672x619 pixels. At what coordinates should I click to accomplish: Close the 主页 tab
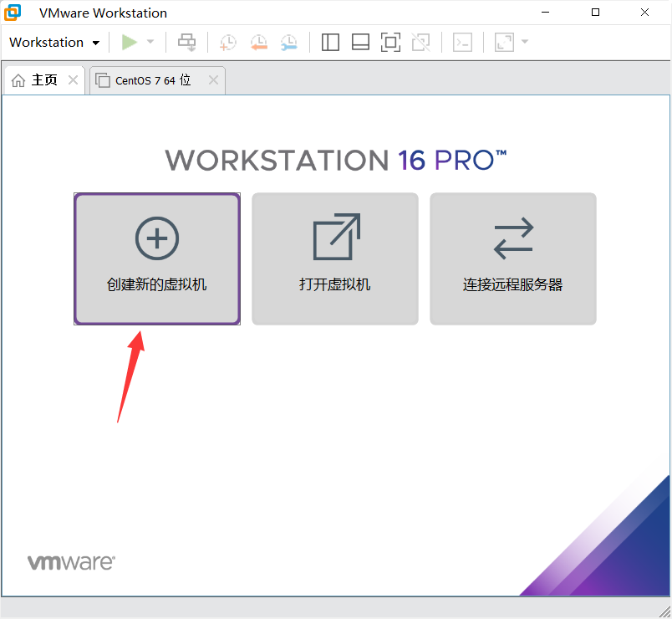pos(74,79)
